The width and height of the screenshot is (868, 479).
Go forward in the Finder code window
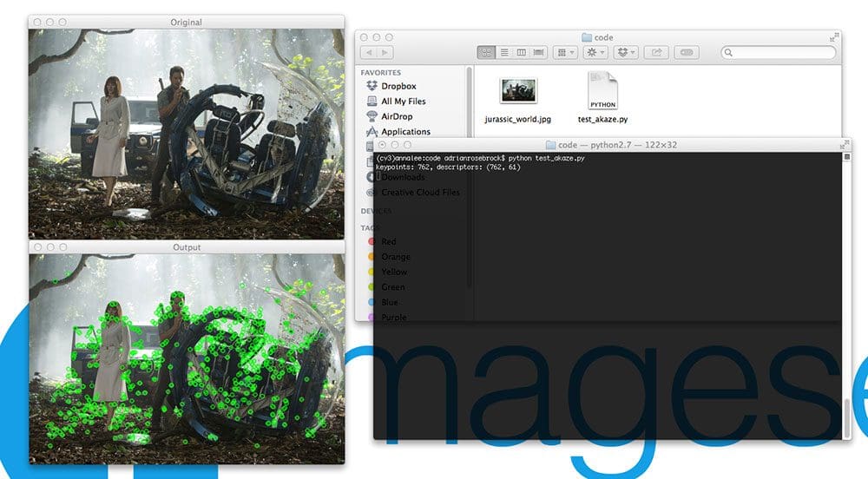pyautogui.click(x=385, y=53)
